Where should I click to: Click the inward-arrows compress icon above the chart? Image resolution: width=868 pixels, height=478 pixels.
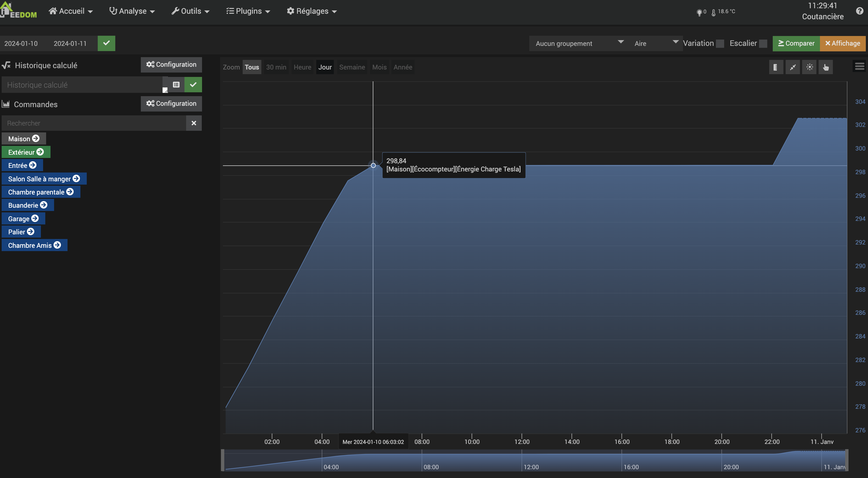click(793, 67)
